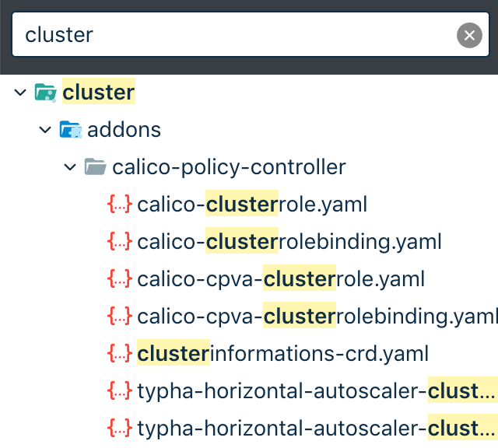Click the YAML icon beside calico-clusterrole.yaml
Viewport: 498px width, 448px height.
pyautogui.click(x=120, y=204)
